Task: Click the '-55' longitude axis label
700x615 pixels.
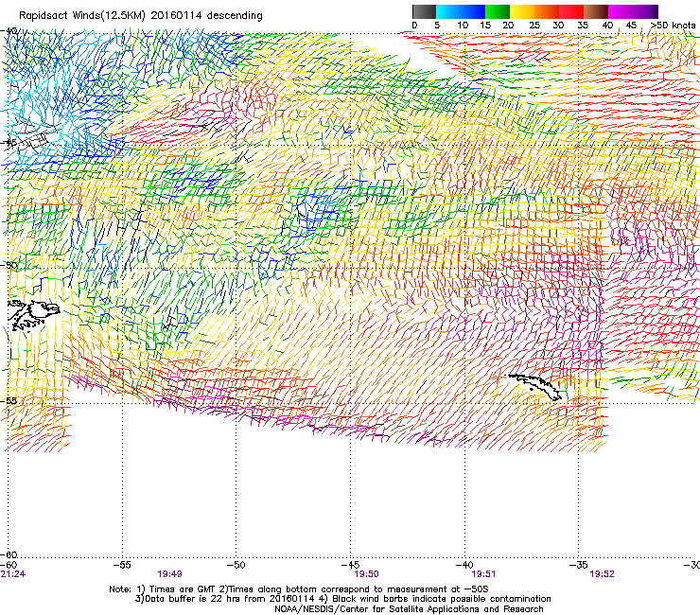Action: 122,565
